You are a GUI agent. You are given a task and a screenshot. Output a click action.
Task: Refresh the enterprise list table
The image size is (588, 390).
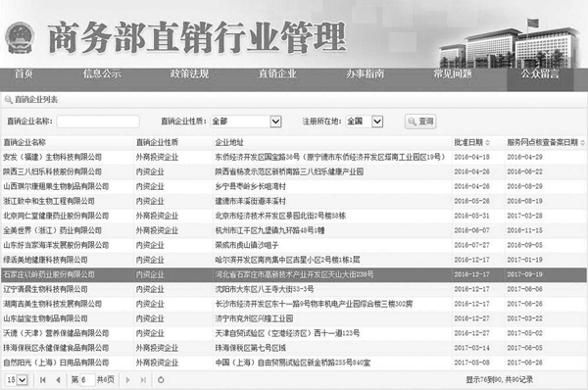coord(161,380)
